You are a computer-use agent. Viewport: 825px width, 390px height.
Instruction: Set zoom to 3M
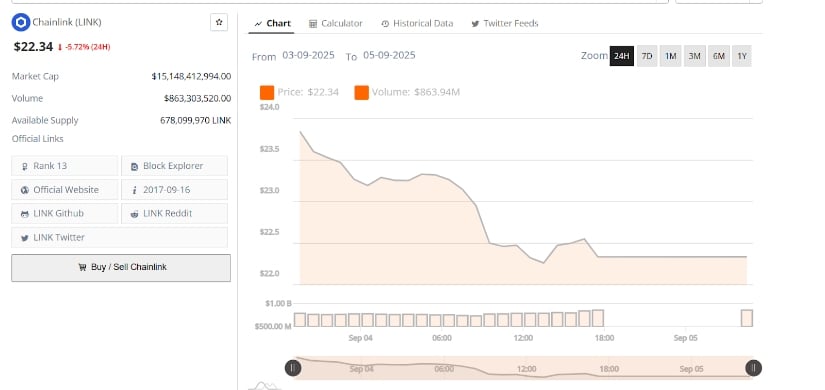point(695,56)
